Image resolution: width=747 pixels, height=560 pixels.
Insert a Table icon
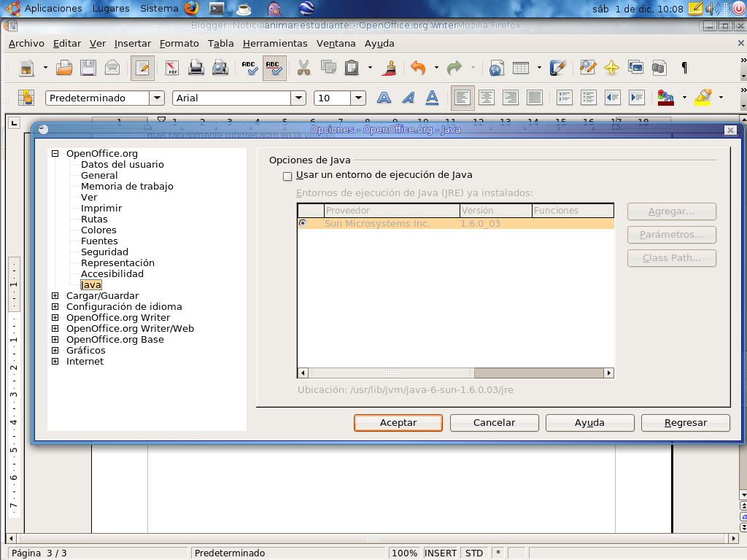pyautogui.click(x=521, y=68)
